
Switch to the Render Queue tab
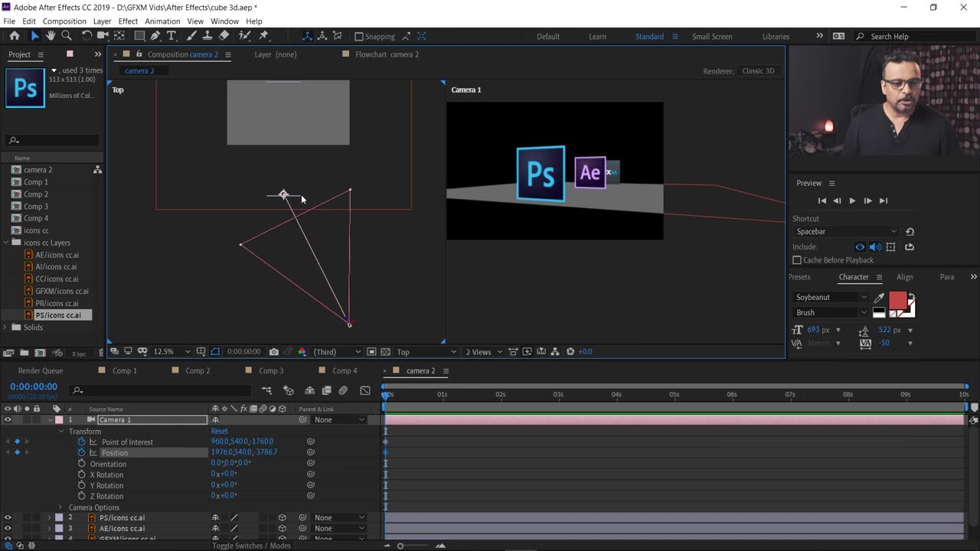pos(41,371)
